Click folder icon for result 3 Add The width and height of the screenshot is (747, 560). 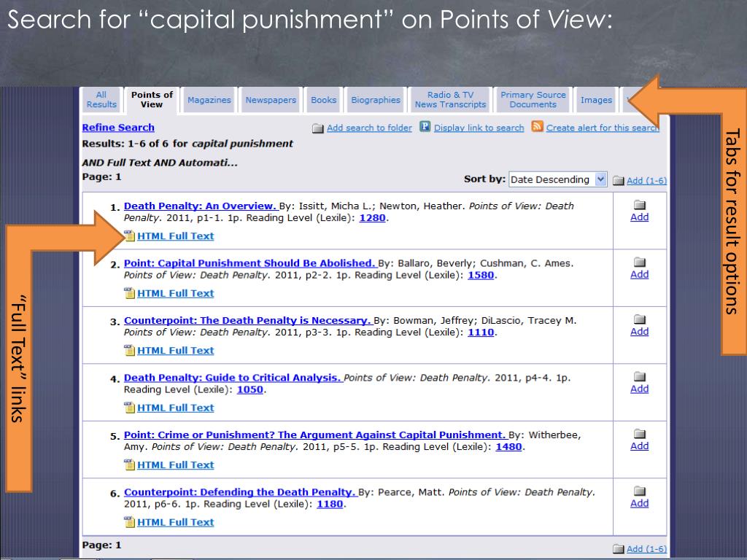[x=639, y=319]
